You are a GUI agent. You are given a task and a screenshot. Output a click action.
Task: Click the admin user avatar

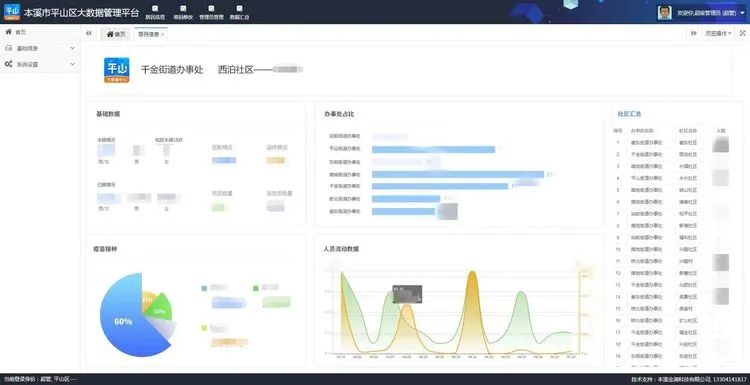click(664, 13)
